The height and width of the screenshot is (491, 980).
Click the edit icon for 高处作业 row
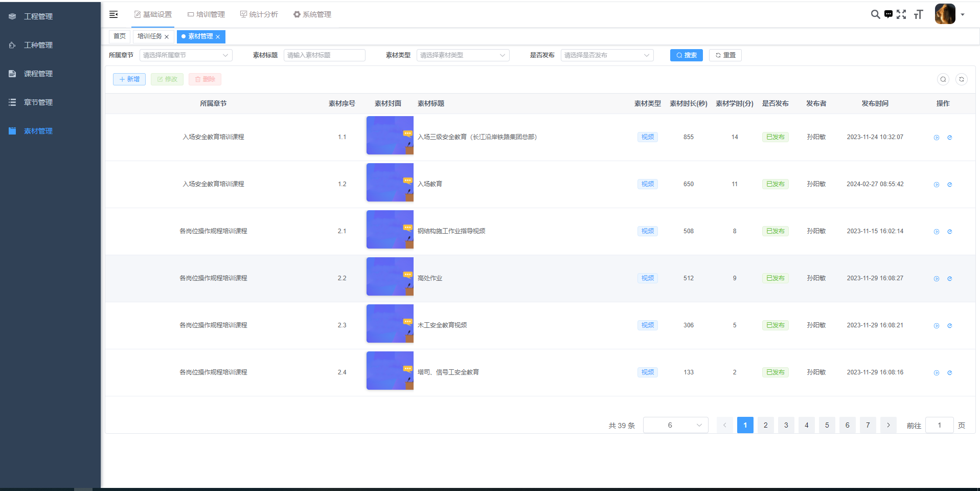(x=949, y=279)
